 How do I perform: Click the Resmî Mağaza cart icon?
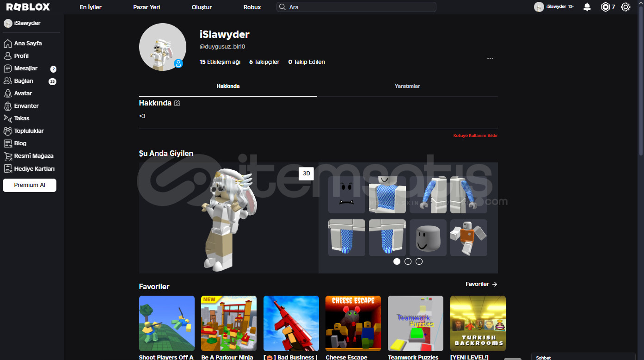coord(7,156)
